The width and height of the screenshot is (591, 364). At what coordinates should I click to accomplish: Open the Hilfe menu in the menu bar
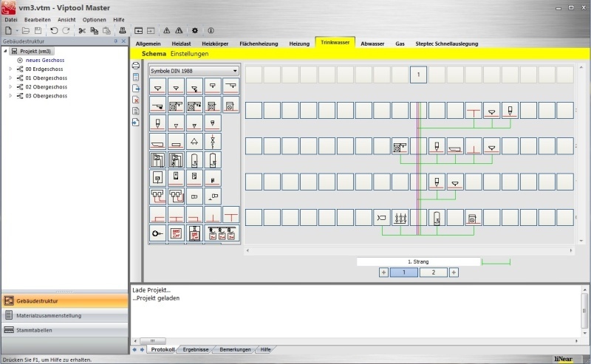(x=119, y=20)
